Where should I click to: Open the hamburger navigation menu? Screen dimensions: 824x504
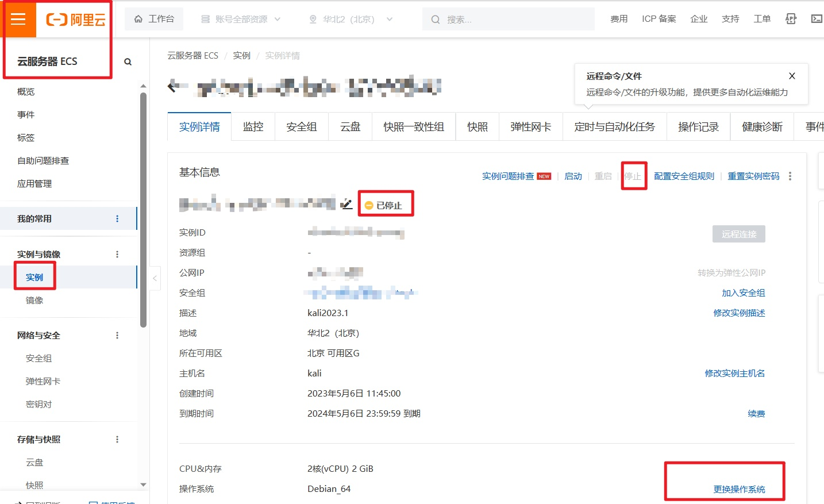18,19
